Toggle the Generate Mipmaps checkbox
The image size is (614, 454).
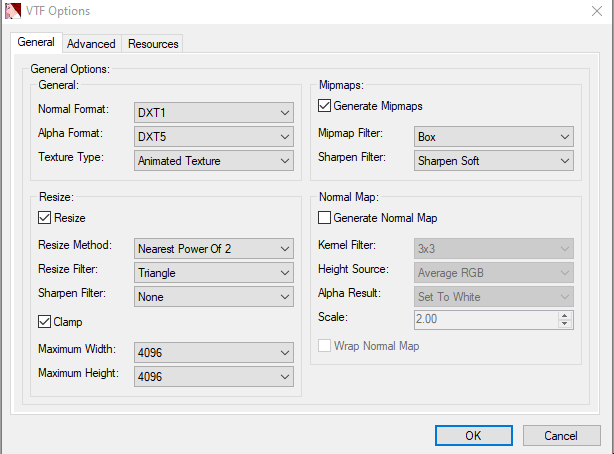[x=324, y=106]
